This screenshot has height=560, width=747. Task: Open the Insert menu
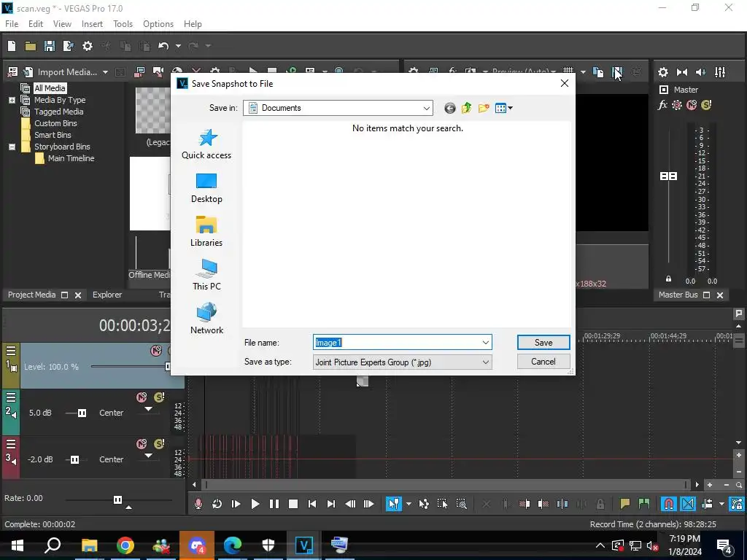[92, 24]
